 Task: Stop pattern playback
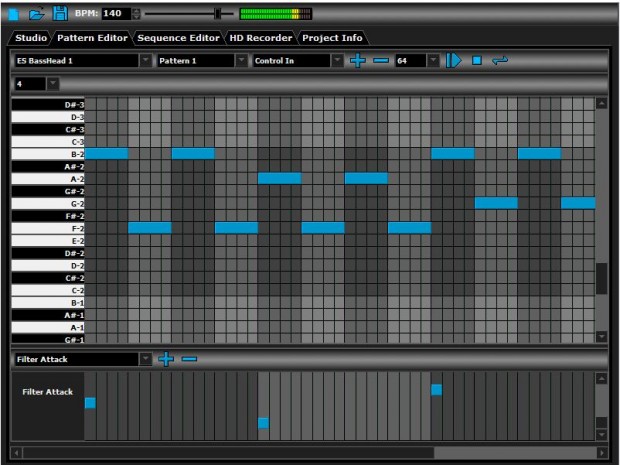click(477, 60)
